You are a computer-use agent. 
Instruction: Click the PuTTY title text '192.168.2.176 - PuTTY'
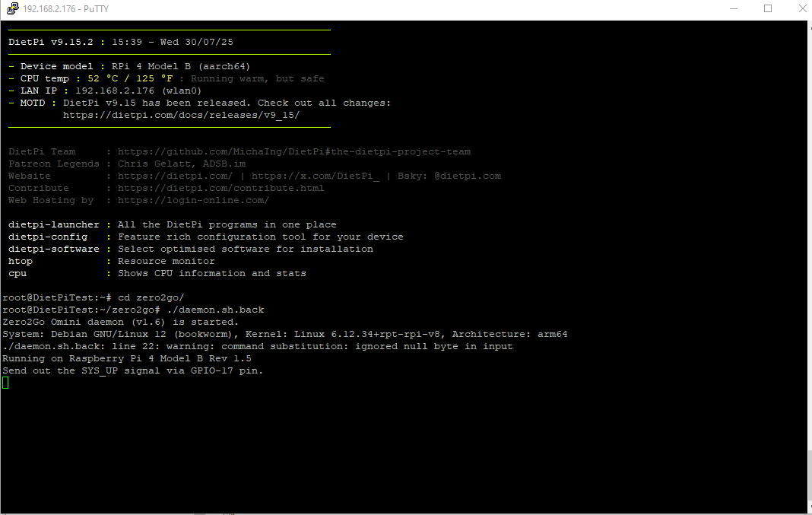pyautogui.click(x=66, y=9)
